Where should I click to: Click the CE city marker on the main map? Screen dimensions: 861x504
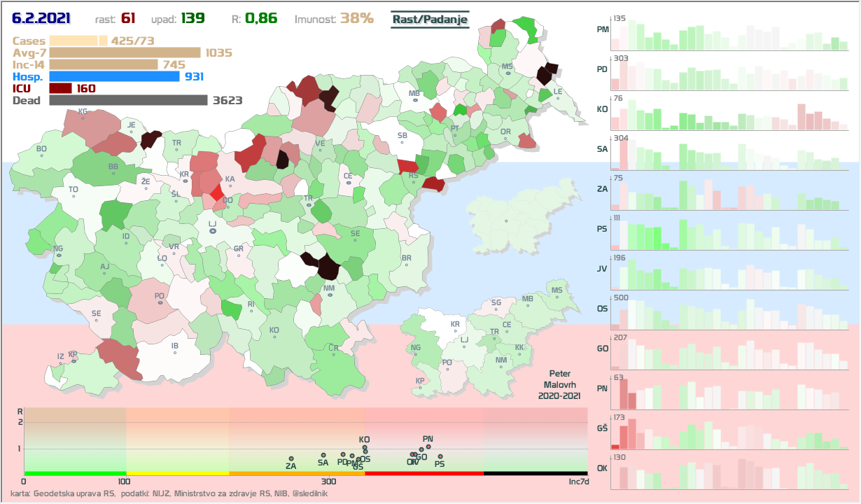[348, 183]
